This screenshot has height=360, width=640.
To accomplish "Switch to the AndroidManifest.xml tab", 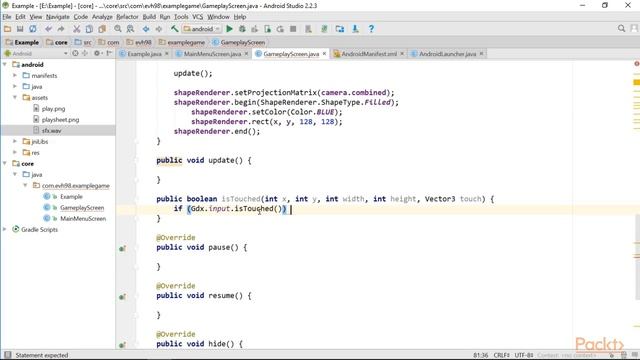I will [369, 54].
